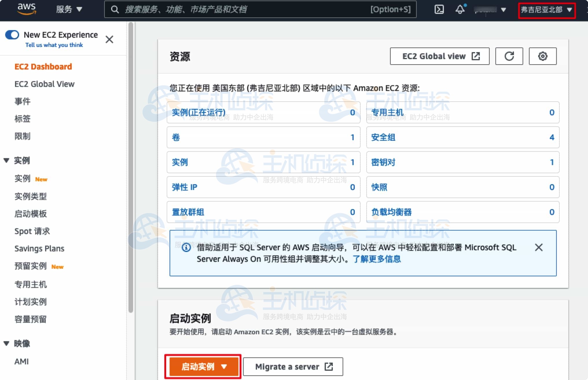The image size is (588, 380).
Task: Collapse the 映像 sidebar section
Action: (x=6, y=343)
